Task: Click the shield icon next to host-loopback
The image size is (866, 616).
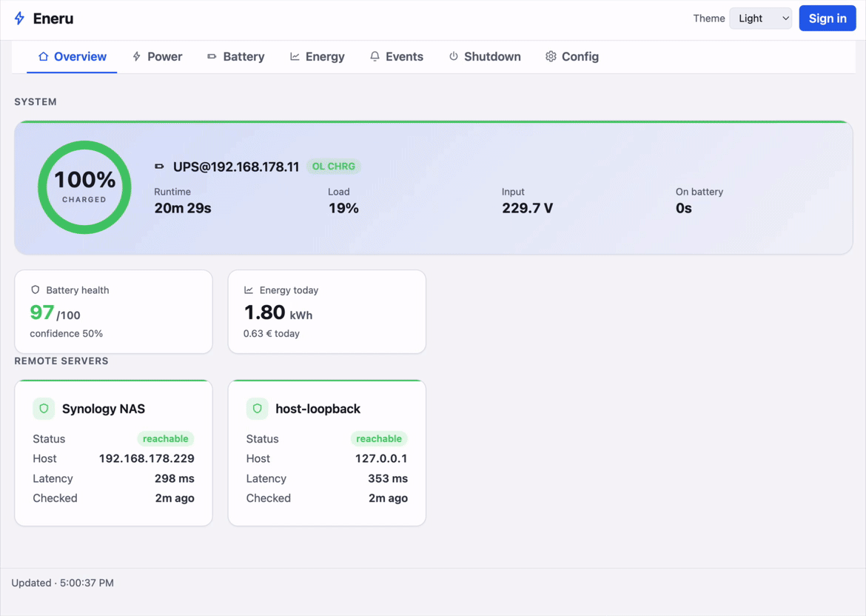Action: (x=257, y=408)
